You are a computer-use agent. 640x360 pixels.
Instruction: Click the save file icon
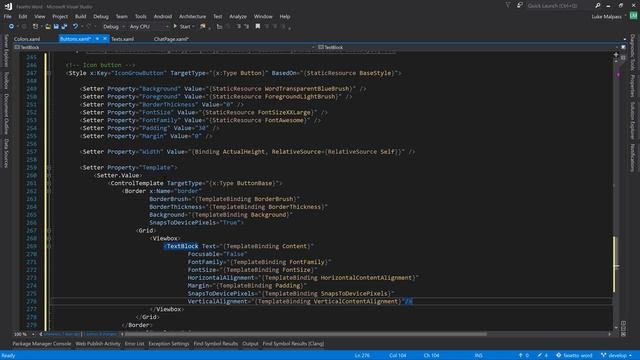click(x=56, y=27)
